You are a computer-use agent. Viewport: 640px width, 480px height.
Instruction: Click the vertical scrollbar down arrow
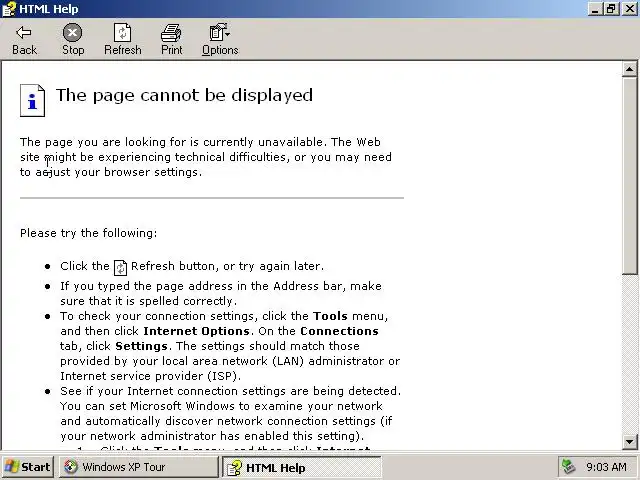point(629,441)
